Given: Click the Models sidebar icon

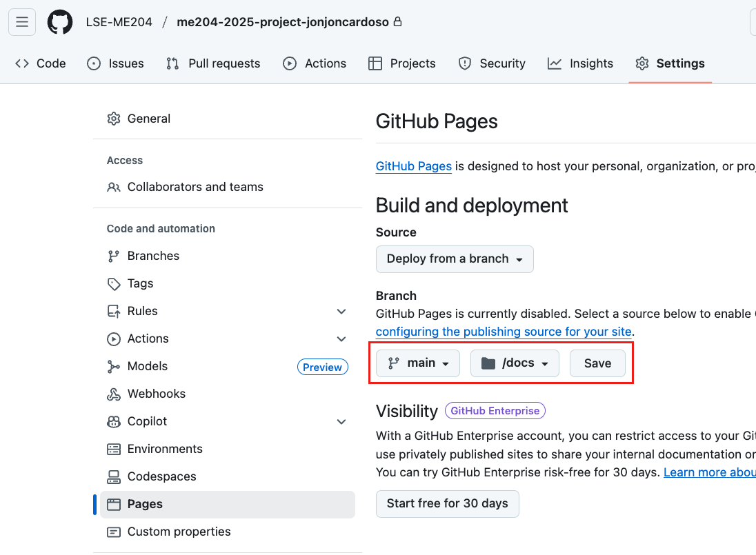Looking at the screenshot, I should [114, 367].
